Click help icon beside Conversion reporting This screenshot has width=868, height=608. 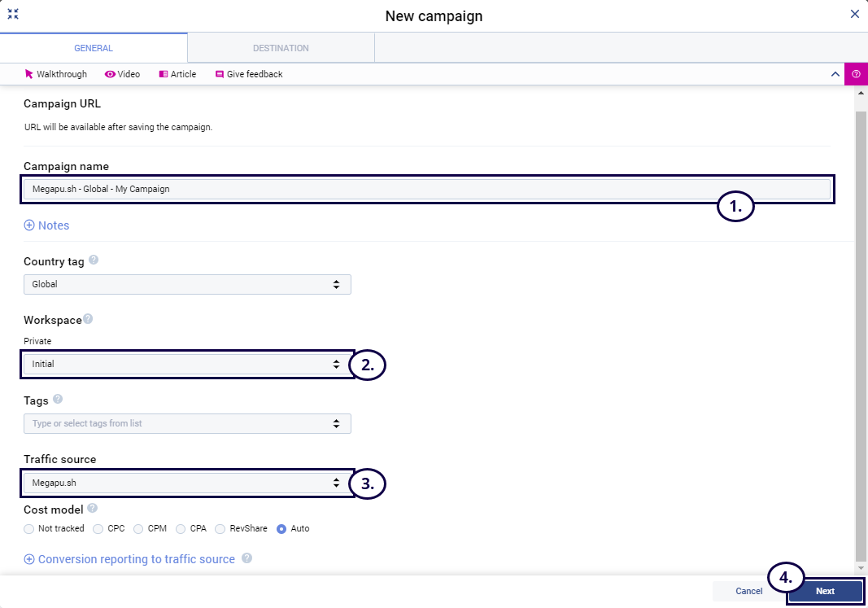tap(246, 558)
